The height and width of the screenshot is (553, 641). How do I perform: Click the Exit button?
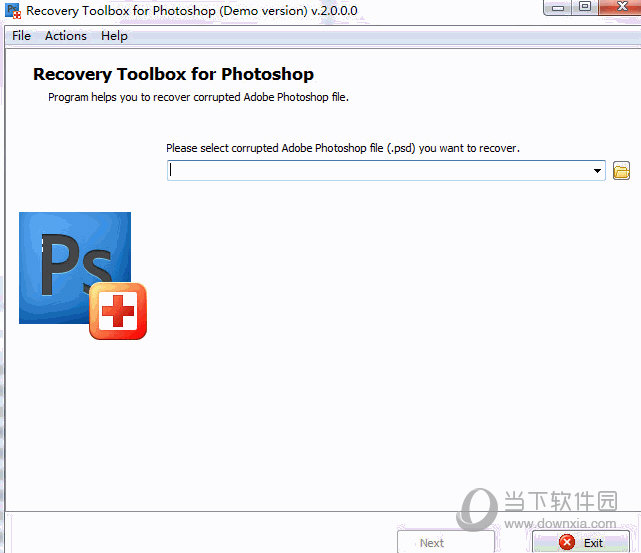(x=581, y=542)
